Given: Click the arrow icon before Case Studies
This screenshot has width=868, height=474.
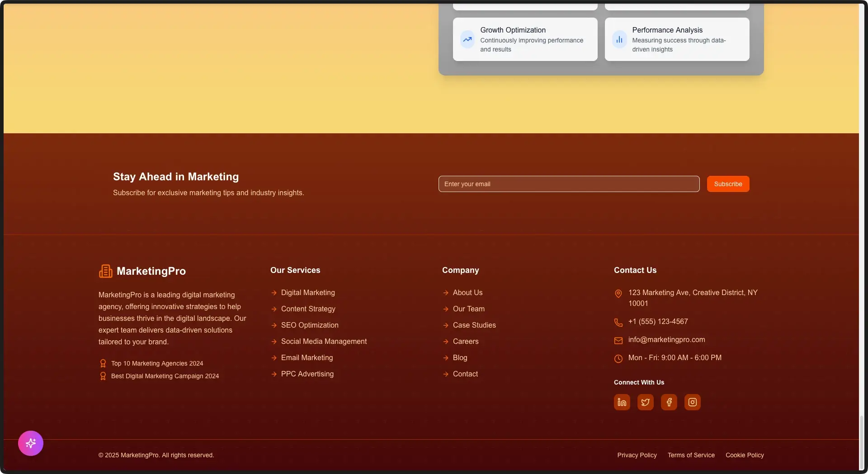Looking at the screenshot, I should click(446, 325).
